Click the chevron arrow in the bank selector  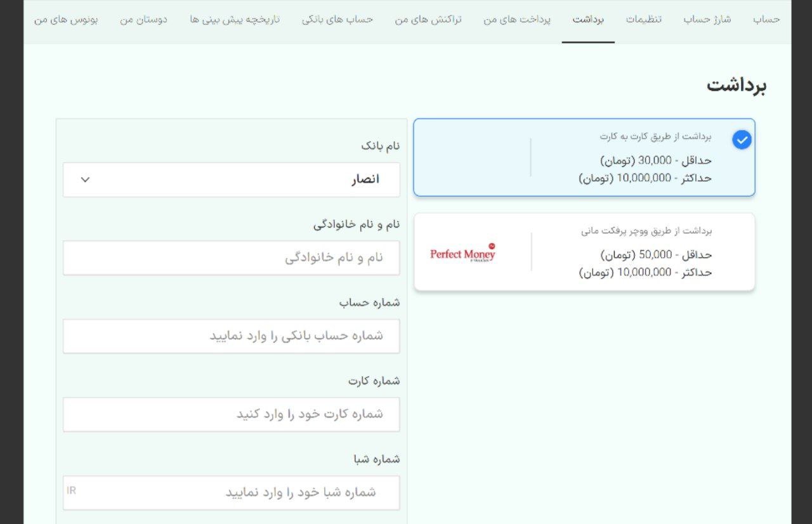pyautogui.click(x=84, y=180)
